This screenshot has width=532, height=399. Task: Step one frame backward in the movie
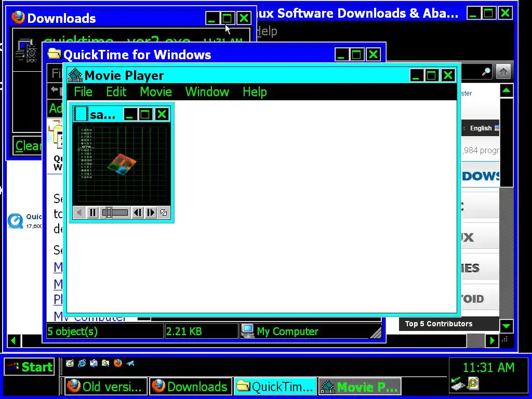pos(137,212)
